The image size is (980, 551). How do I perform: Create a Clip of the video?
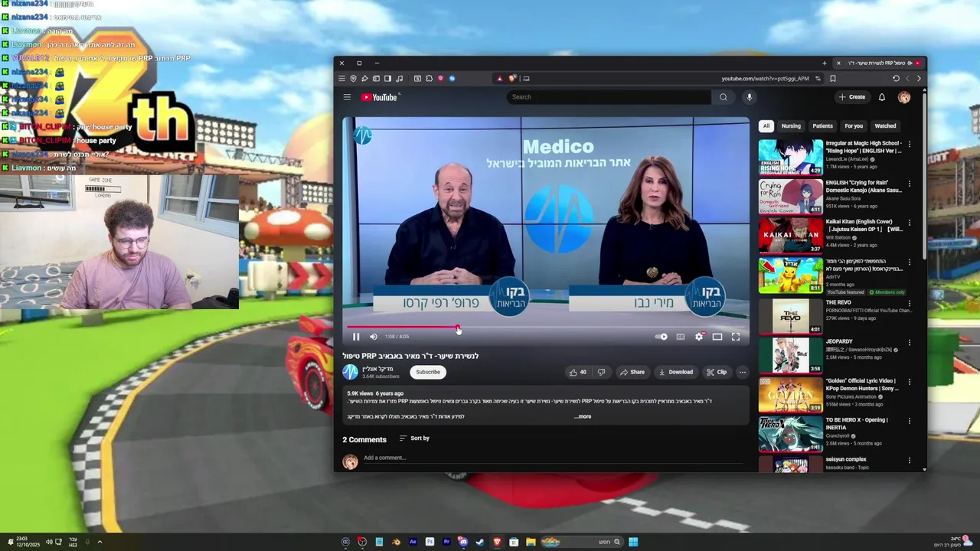(717, 372)
